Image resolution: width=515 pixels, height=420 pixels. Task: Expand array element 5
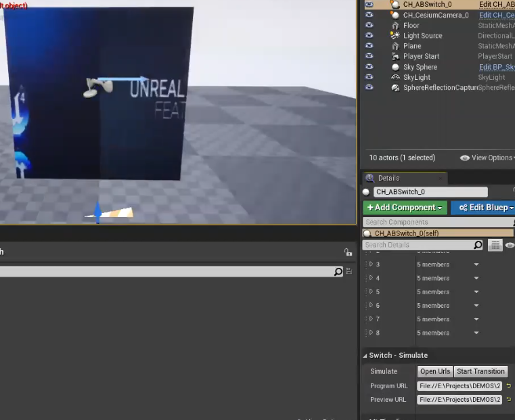coord(371,291)
